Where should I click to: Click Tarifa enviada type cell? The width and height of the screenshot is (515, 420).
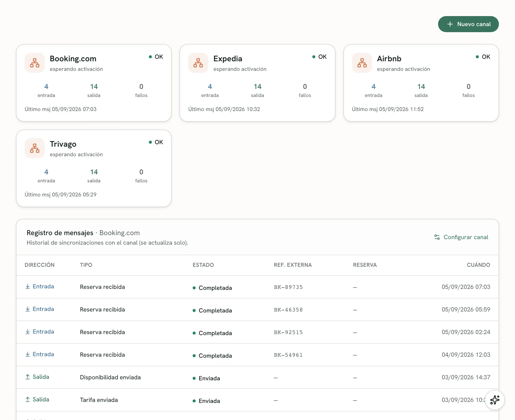coord(99,400)
